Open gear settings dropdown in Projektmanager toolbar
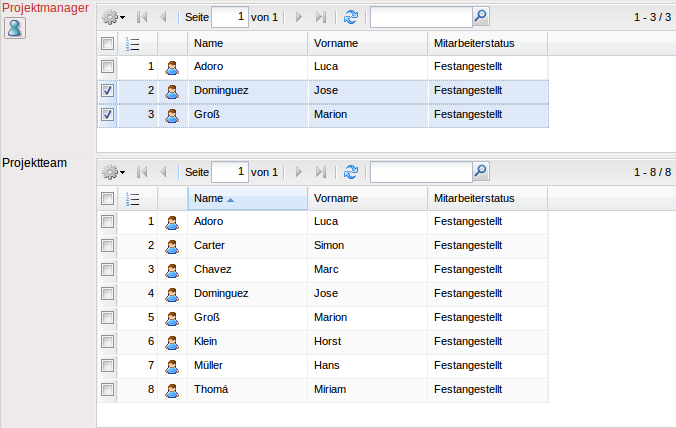This screenshot has height=428, width=676. (114, 17)
